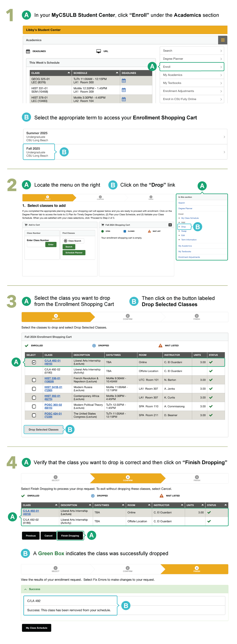Viewport: 237px width, 644px height.
Task: Expand My Academics row chevron
Action: [221, 75]
